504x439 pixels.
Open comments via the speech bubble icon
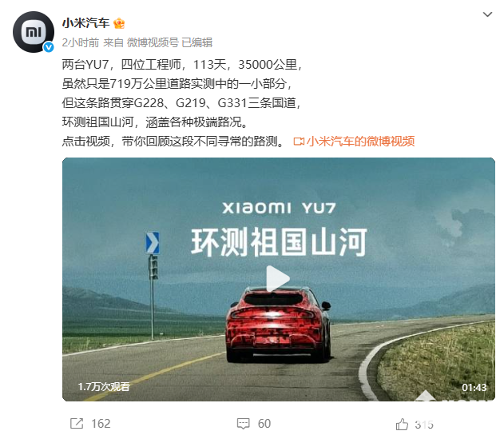(243, 424)
